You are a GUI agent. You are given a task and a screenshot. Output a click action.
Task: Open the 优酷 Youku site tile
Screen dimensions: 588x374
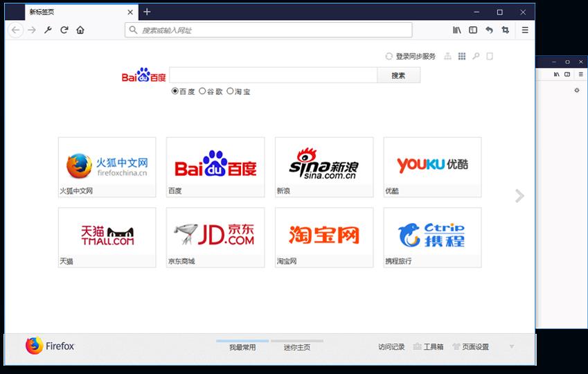(x=432, y=168)
